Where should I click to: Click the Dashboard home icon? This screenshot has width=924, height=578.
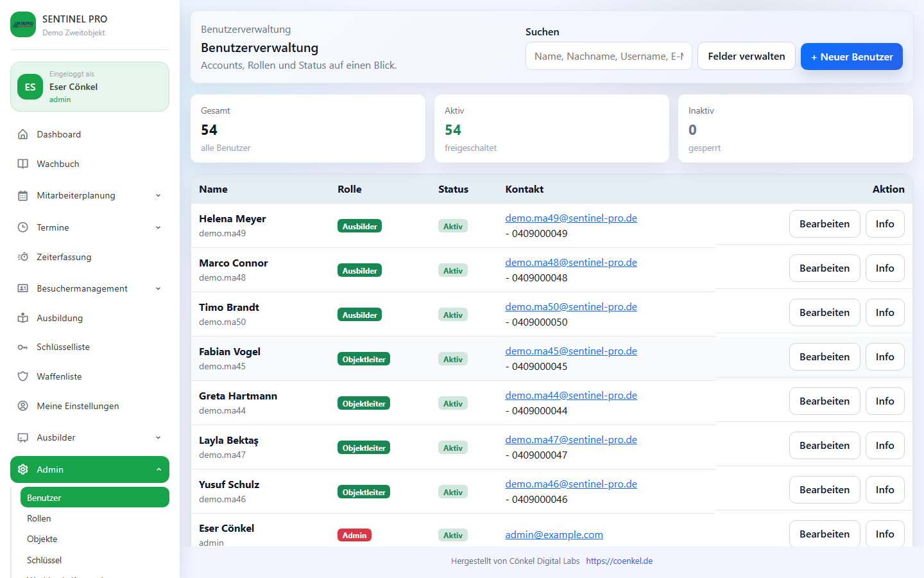coord(23,134)
